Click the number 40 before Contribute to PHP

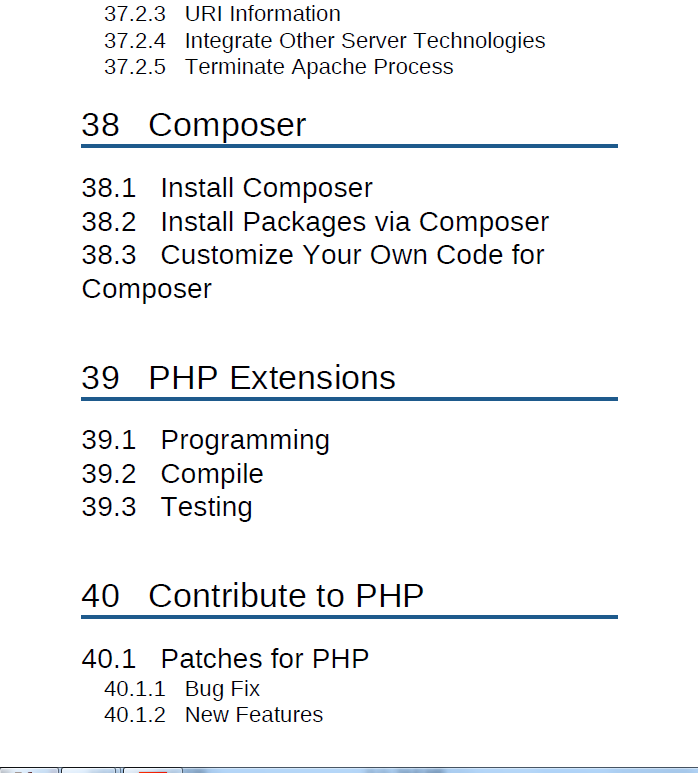point(100,596)
